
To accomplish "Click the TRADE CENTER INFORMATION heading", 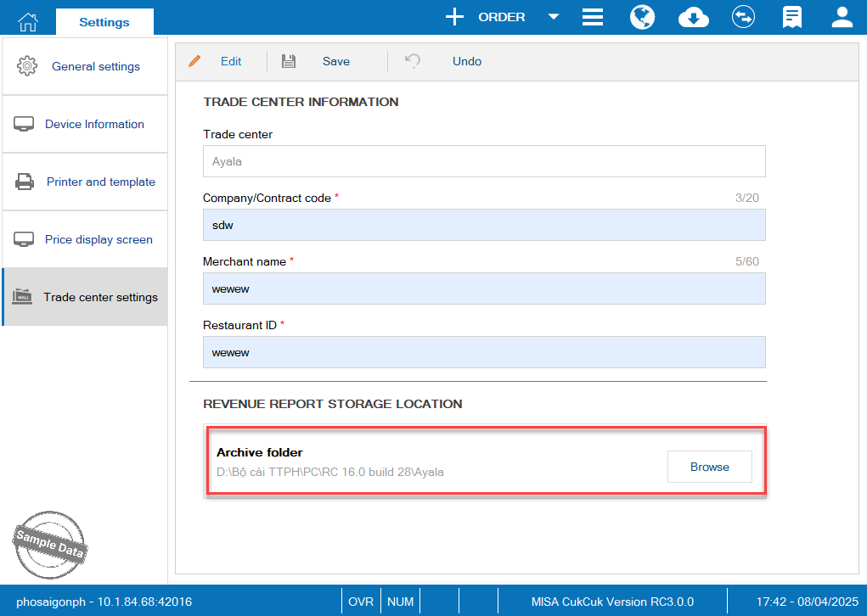I will [301, 102].
